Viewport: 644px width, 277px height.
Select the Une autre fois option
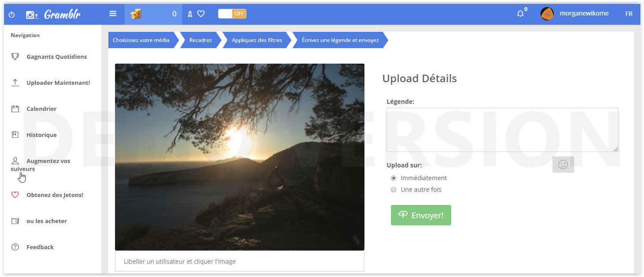(x=394, y=190)
